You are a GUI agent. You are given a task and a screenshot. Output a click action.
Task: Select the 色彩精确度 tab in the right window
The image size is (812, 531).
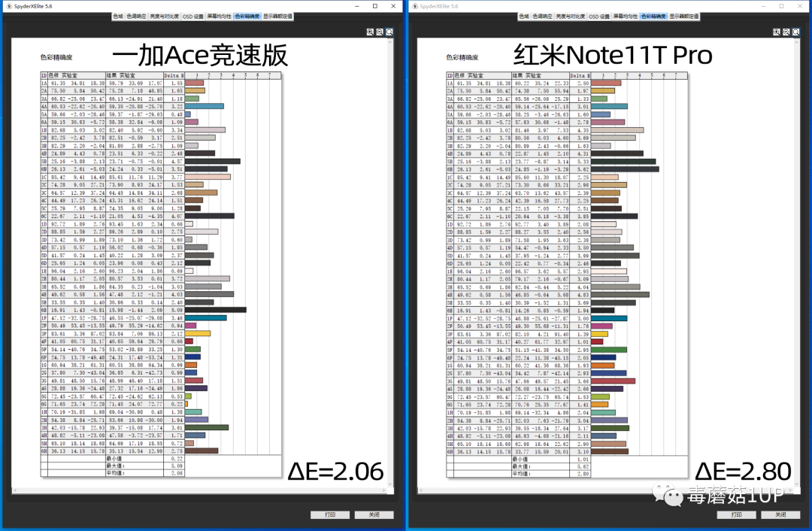pyautogui.click(x=653, y=17)
